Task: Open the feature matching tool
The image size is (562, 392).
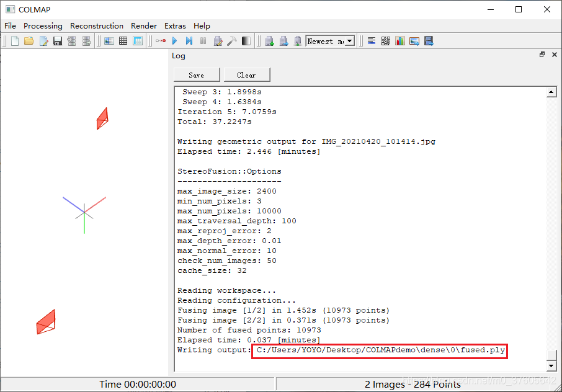Action: [123, 40]
